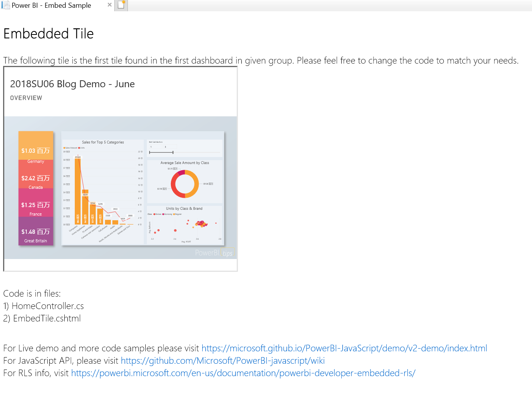Click the OVERVIEW subtitle on the tile
The image size is (532, 399).
(x=26, y=98)
